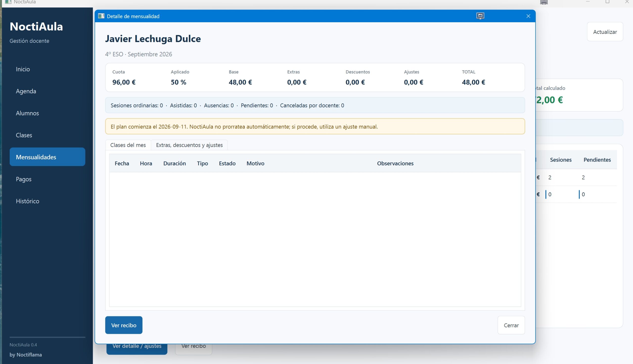The image size is (633, 364).
Task: Click the TOTAL value 48,00 €
Action: click(x=473, y=82)
